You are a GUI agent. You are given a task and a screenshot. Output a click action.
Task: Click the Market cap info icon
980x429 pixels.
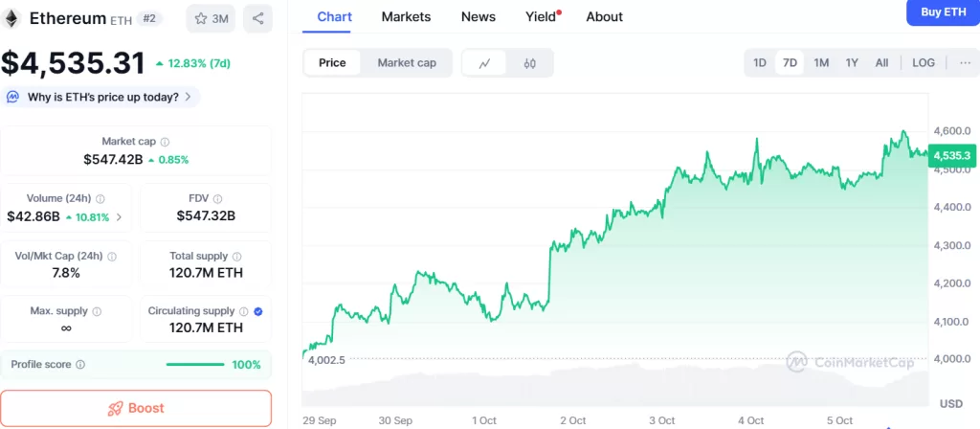pyautogui.click(x=166, y=142)
